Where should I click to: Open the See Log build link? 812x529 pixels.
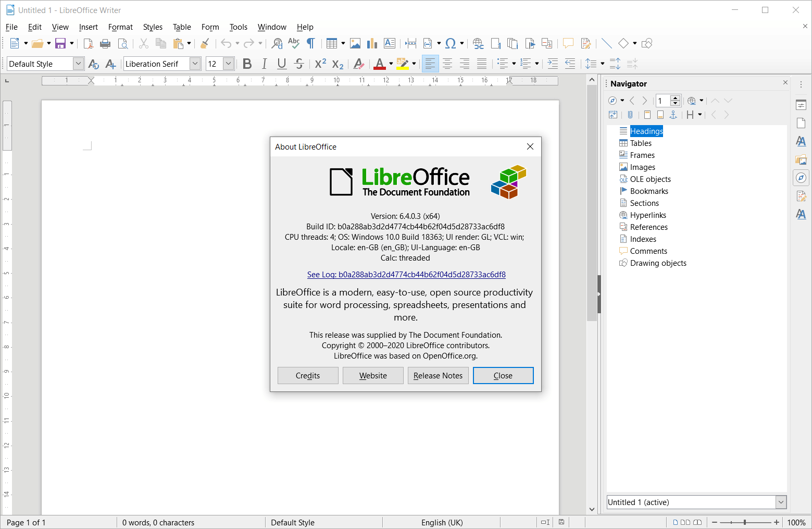[406, 275]
